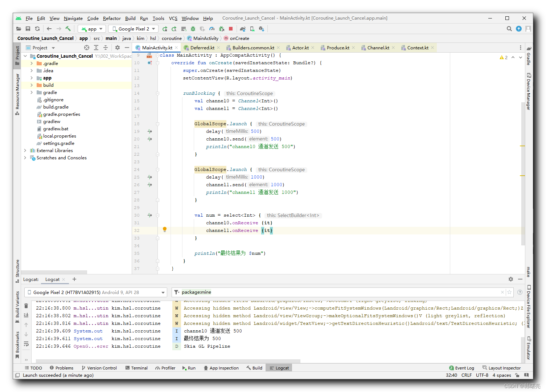Build project with the hammer icon
This screenshot has width=546, height=392.
(x=68, y=29)
